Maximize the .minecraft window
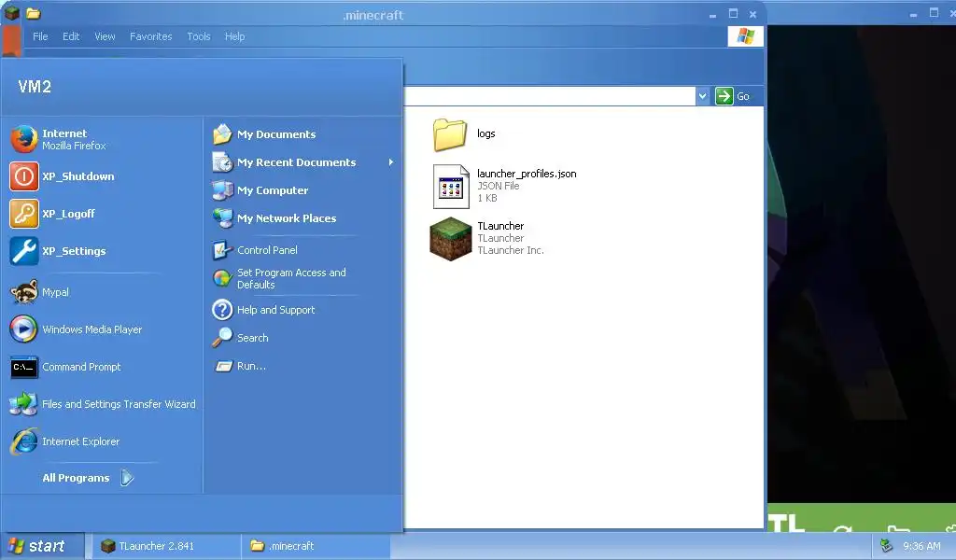The width and height of the screenshot is (956, 560). 734,13
